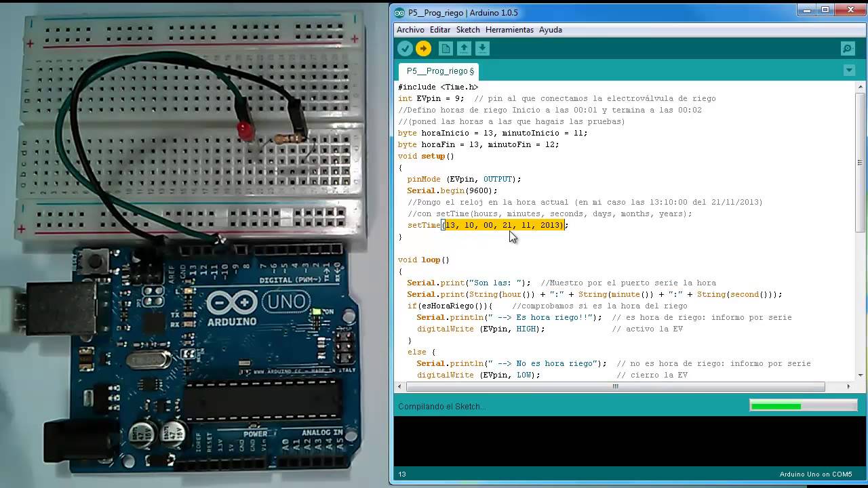The image size is (868, 488).
Task: Click the highlighted setTime arguments
Action: [x=505, y=225]
